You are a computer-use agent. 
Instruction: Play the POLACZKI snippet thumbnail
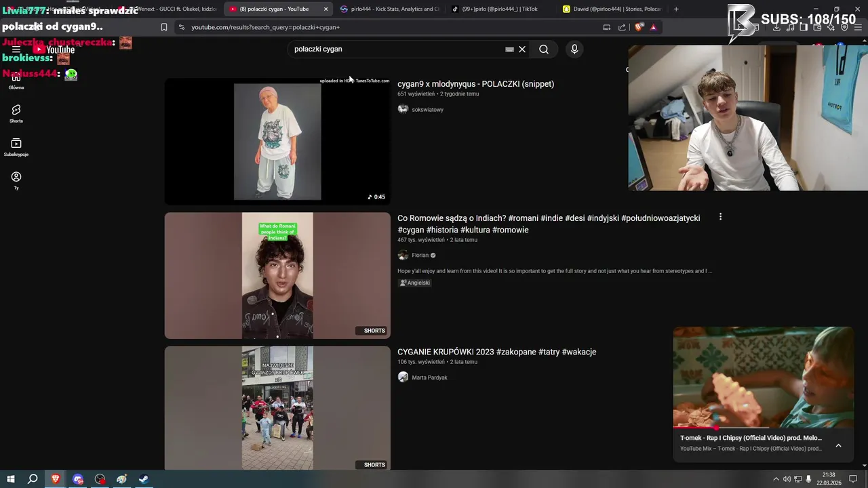[x=277, y=141]
